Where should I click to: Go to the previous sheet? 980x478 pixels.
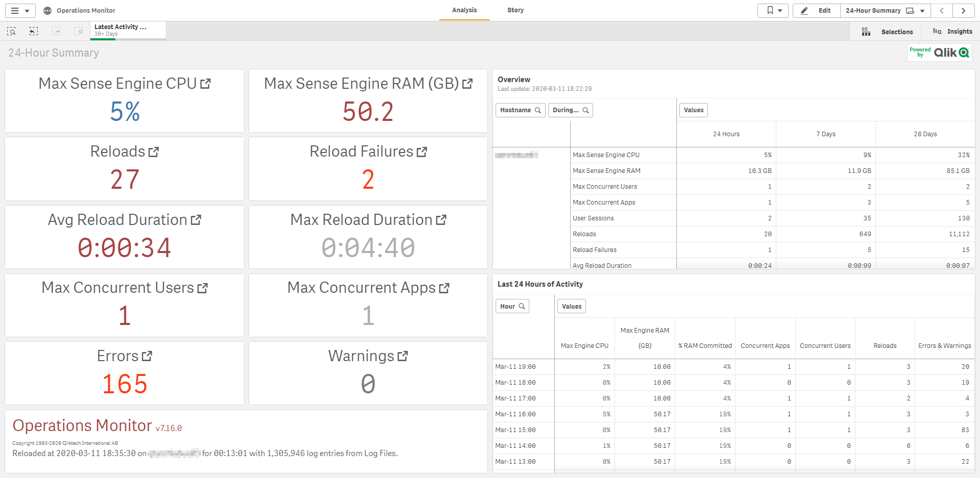click(x=942, y=11)
